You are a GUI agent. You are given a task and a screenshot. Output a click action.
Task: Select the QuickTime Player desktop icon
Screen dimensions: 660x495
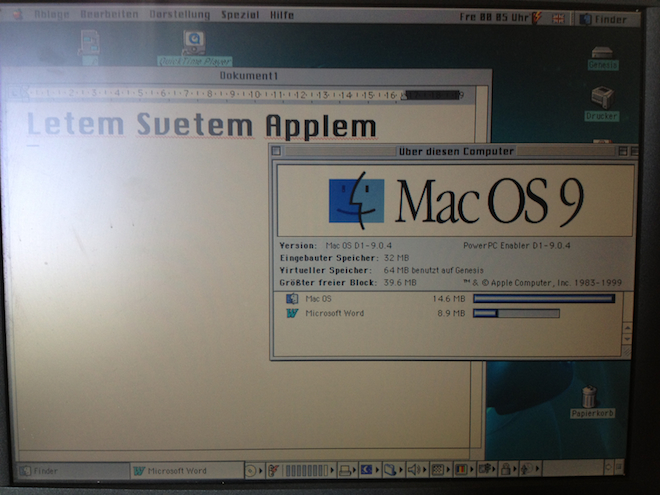pos(194,48)
